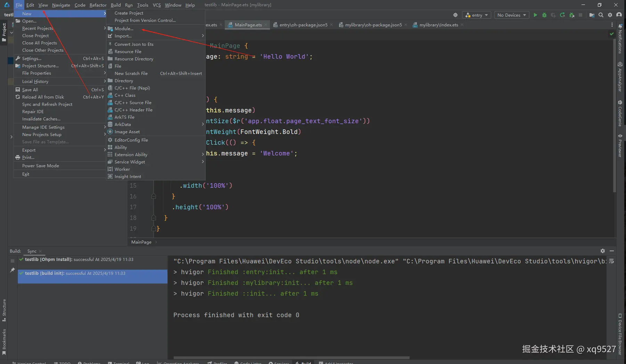Screen dimensions: 626x364
Task: Open the entry module dropdown
Action: 477,15
